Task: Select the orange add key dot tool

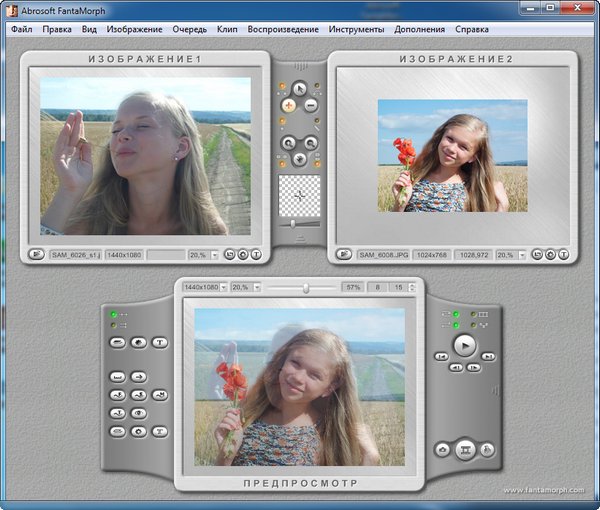Action: 289,105
